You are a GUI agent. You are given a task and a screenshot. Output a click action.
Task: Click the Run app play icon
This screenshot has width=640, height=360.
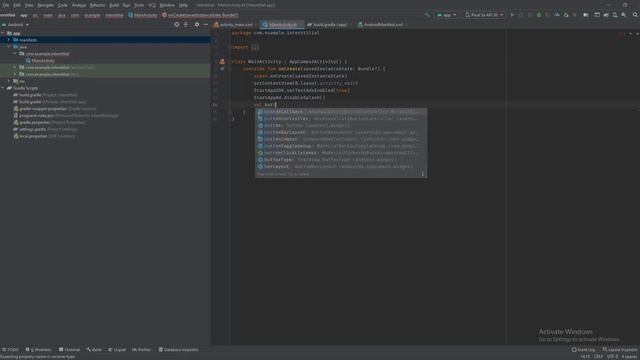512,15
